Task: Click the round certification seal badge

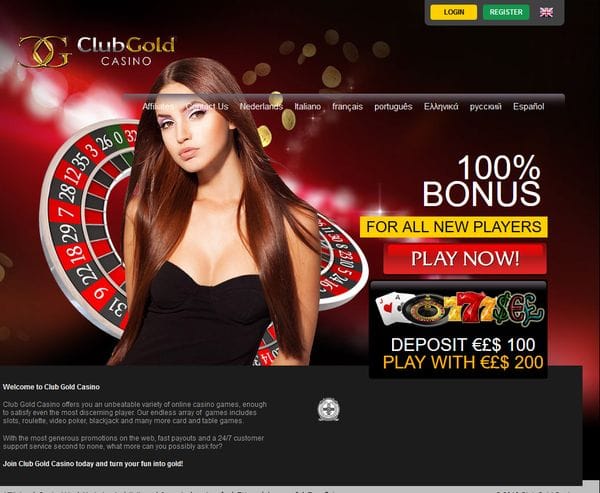Action: (x=328, y=410)
